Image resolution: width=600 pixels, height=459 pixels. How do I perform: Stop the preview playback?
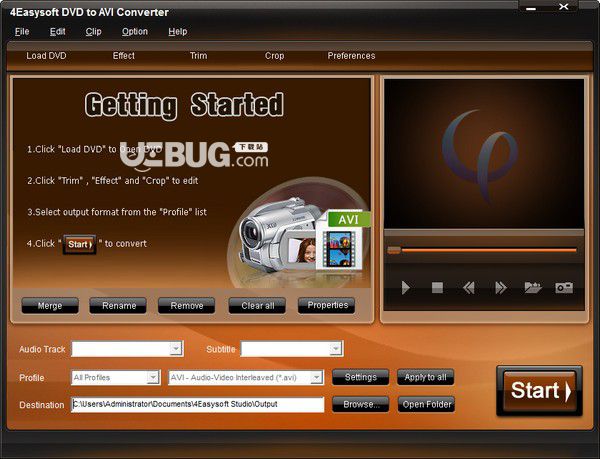437,288
